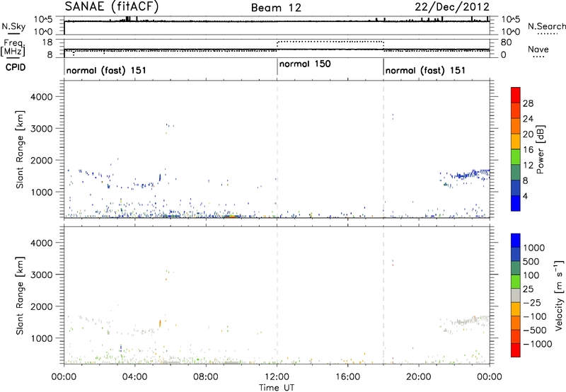Click the Beam 12 label

point(276,8)
